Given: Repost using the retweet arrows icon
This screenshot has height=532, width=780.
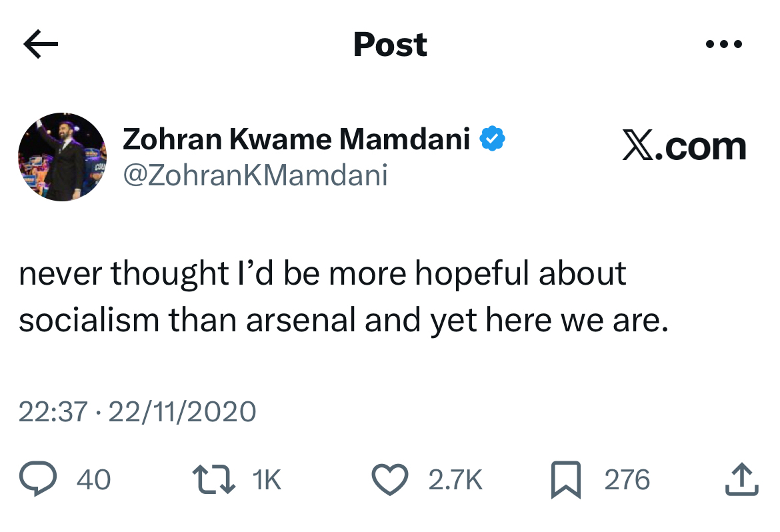Looking at the screenshot, I should tap(213, 480).
